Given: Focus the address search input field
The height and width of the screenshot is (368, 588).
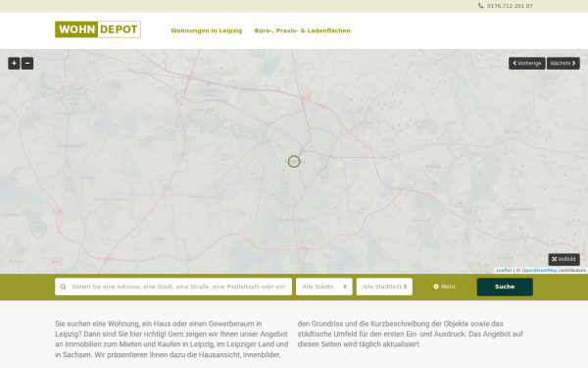Looking at the screenshot, I should coord(173,287).
